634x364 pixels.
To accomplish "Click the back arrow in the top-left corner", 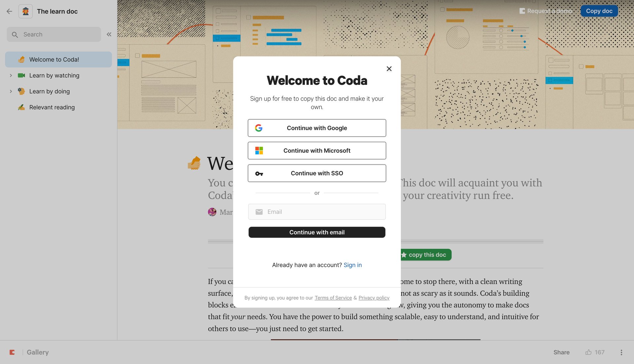I will click(x=9, y=11).
